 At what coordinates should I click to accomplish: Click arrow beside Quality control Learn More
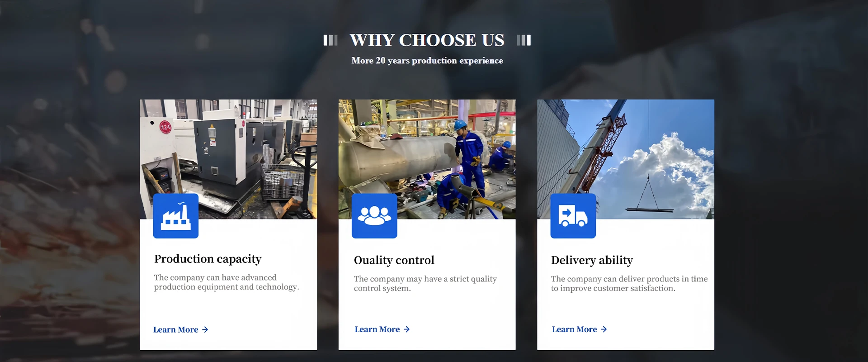[406, 329]
